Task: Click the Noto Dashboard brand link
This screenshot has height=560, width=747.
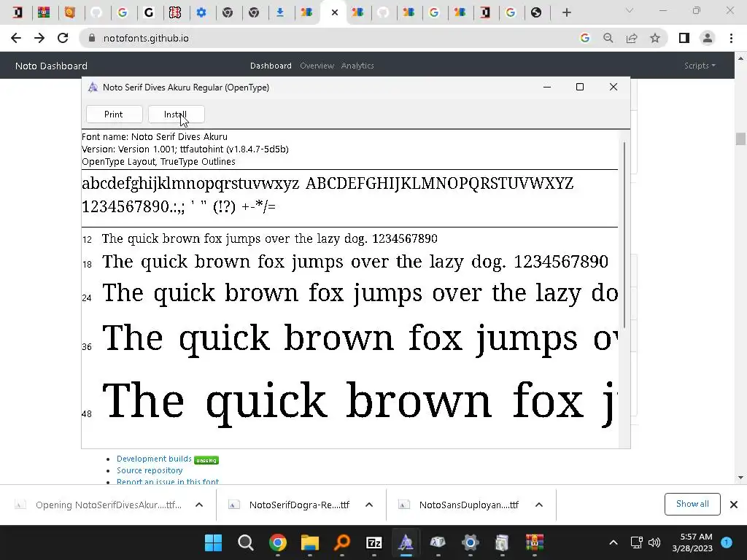Action: click(x=52, y=66)
